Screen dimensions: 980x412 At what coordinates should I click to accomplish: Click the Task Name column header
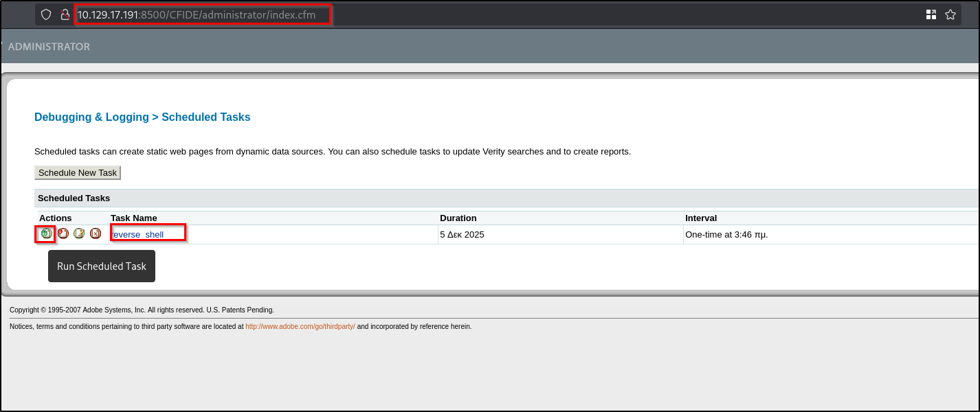pyautogui.click(x=134, y=218)
